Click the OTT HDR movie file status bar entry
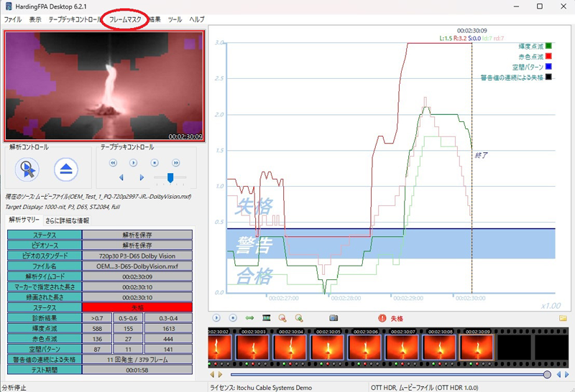The image size is (575, 392). tap(425, 388)
